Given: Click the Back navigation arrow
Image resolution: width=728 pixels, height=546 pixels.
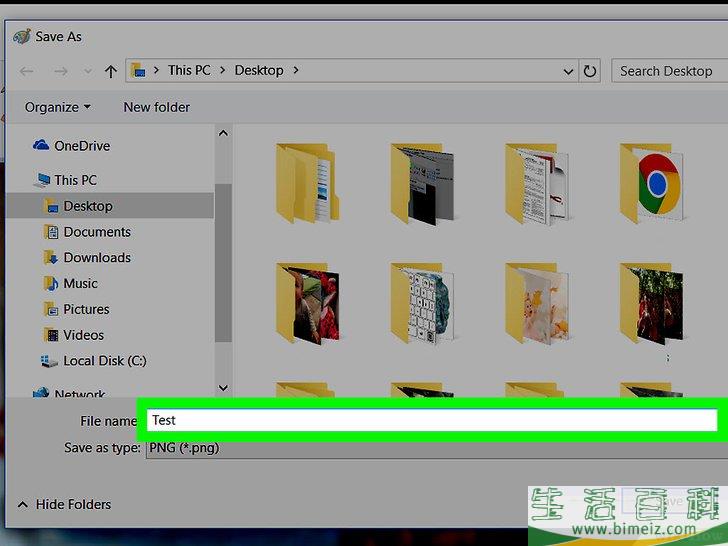Looking at the screenshot, I should point(26,72).
